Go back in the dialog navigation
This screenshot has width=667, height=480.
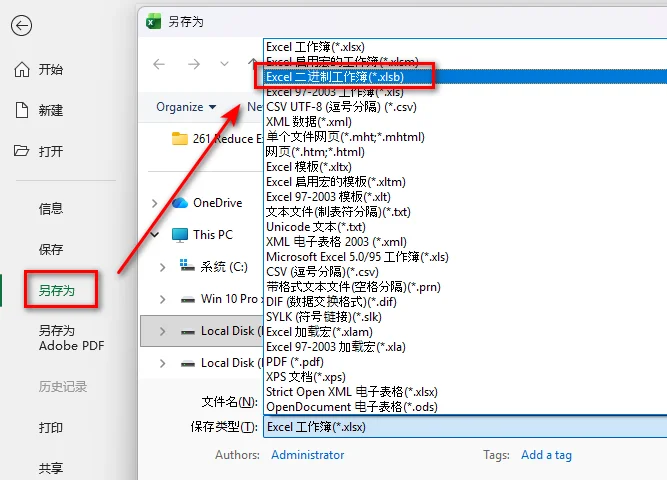(x=159, y=64)
